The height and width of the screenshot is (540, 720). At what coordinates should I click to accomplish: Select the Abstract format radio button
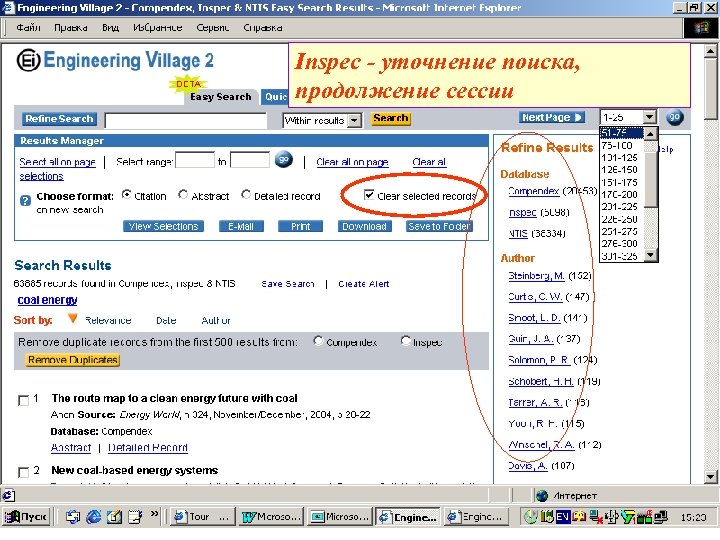coord(183,195)
